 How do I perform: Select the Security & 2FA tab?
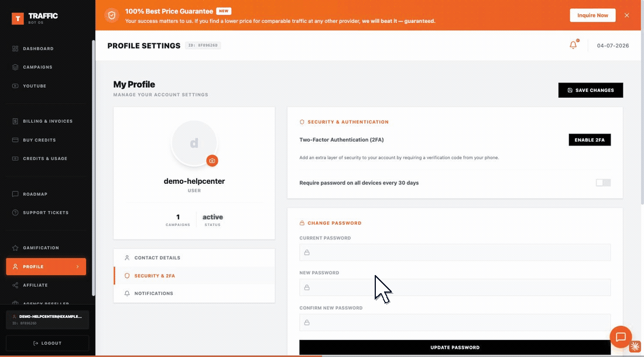click(194, 276)
